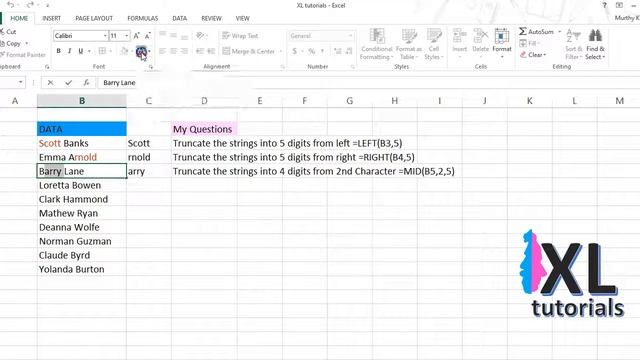The width and height of the screenshot is (640, 360).
Task: Open the Calibri font name dropdown
Action: pos(105,36)
